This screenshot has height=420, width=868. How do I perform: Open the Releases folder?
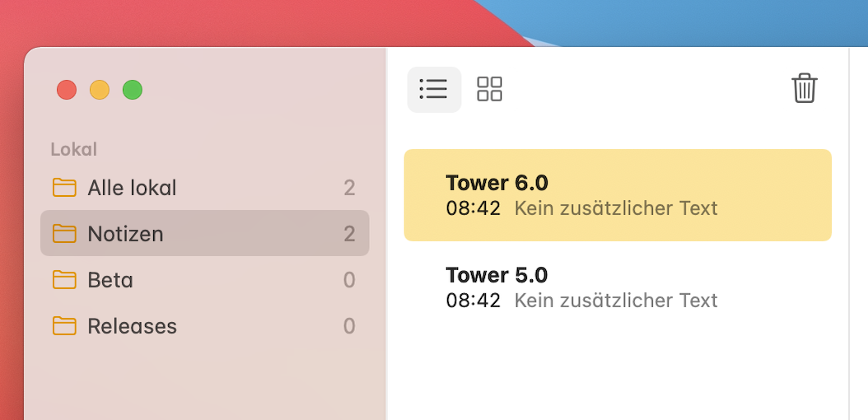132,326
